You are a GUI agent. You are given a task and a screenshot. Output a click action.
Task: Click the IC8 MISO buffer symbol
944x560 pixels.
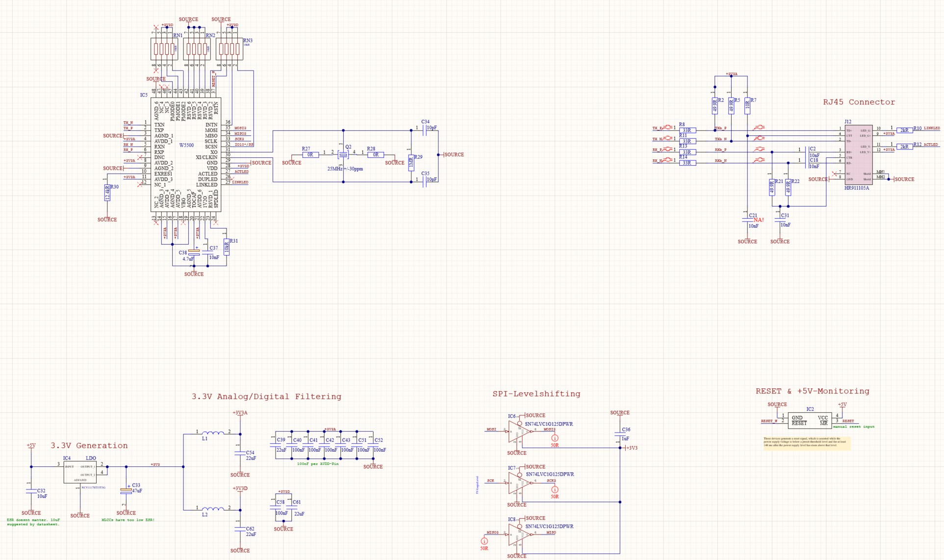(518, 535)
